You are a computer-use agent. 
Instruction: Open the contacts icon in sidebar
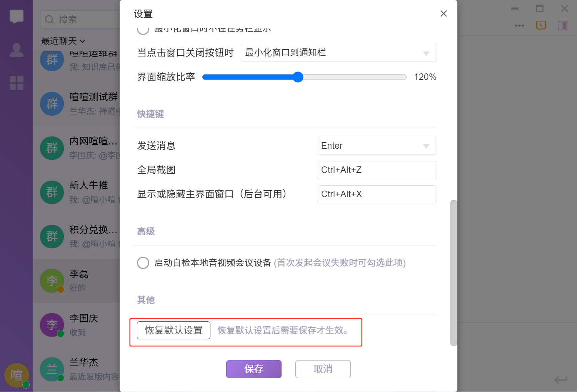pyautogui.click(x=17, y=50)
